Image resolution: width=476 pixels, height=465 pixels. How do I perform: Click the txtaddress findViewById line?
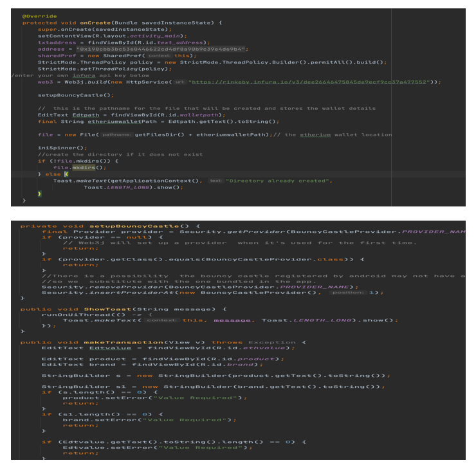pos(124,42)
